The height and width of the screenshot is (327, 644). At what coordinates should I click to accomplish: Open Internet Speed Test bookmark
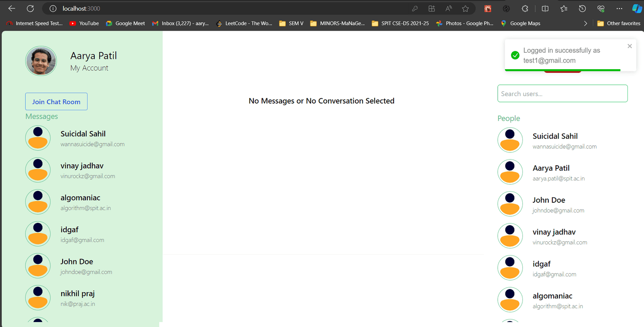[x=34, y=23]
